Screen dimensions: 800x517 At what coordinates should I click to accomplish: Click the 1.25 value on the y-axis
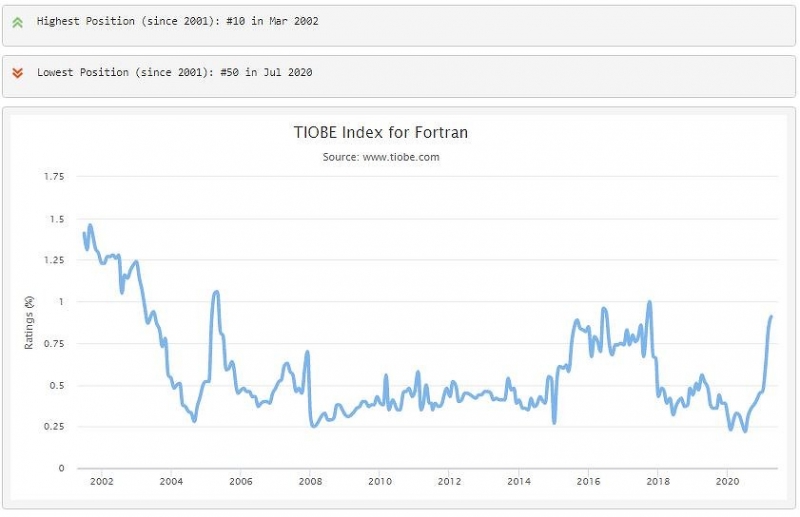[53, 260]
